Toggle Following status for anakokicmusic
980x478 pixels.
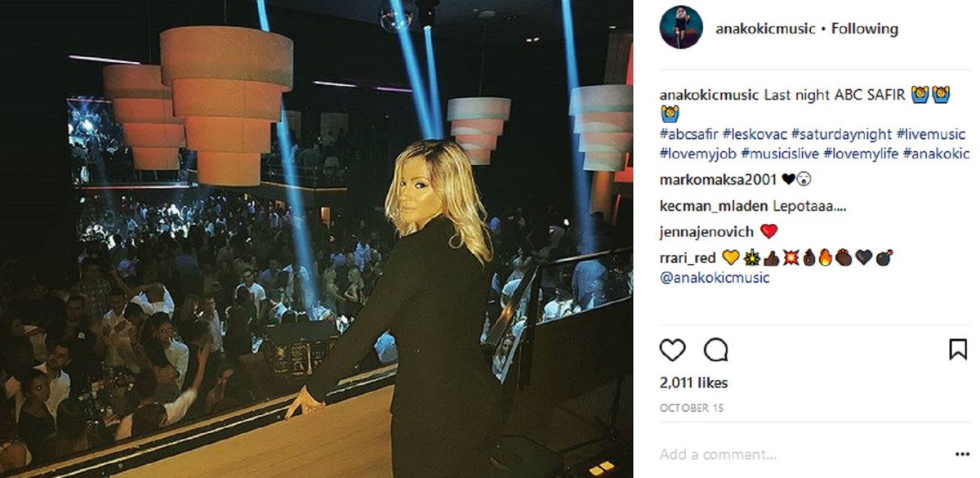pyautogui.click(x=865, y=29)
